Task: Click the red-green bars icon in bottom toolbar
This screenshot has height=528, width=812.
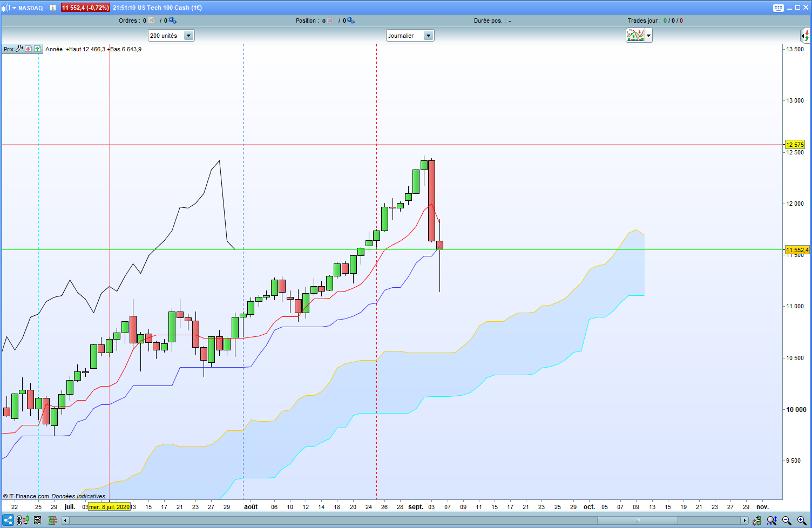Action: tap(53, 520)
